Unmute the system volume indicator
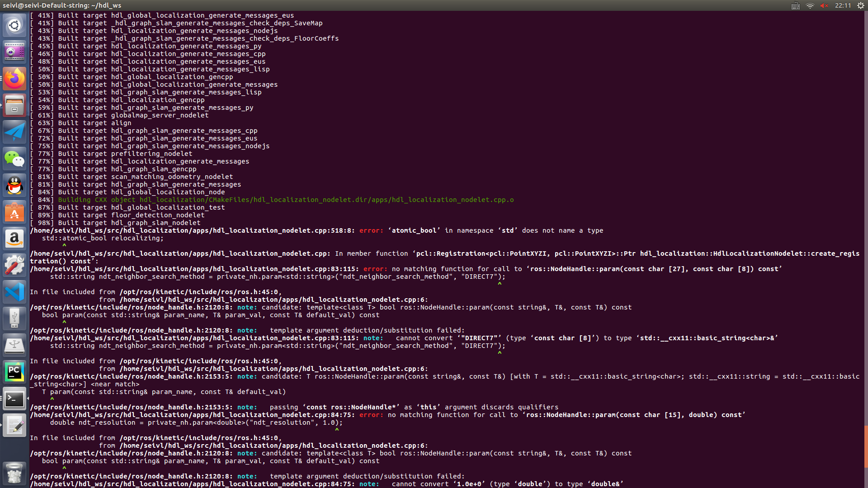This screenshot has width=868, height=488. 824,5
